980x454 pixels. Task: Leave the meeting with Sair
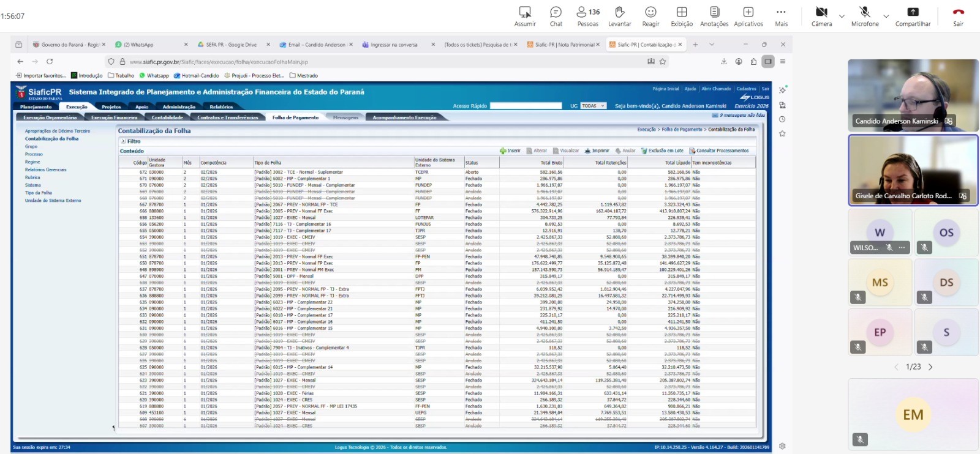pyautogui.click(x=958, y=17)
